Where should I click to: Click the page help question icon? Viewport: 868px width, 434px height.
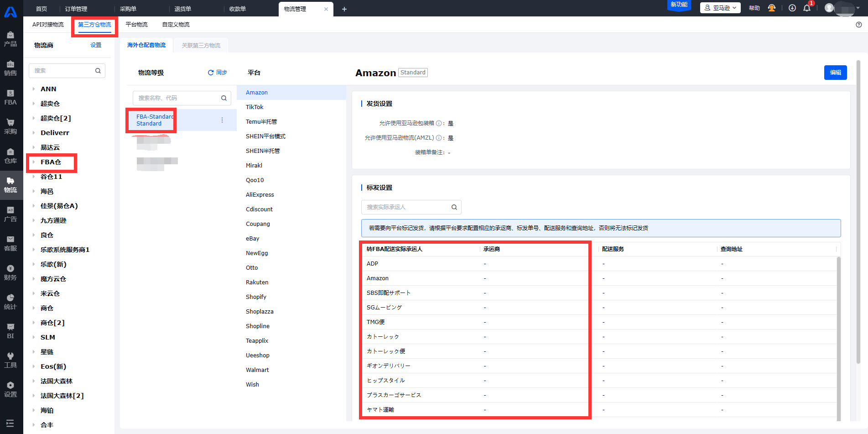pos(859,25)
